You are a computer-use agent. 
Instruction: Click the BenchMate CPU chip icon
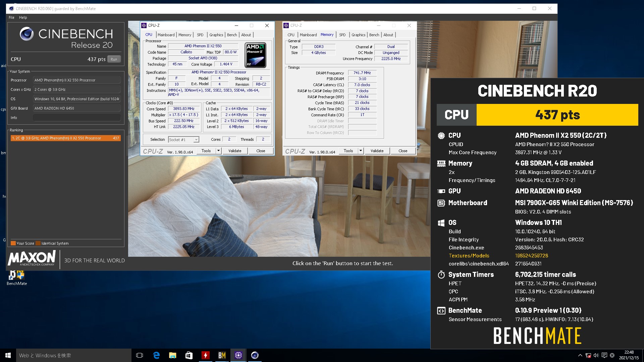[x=441, y=135]
